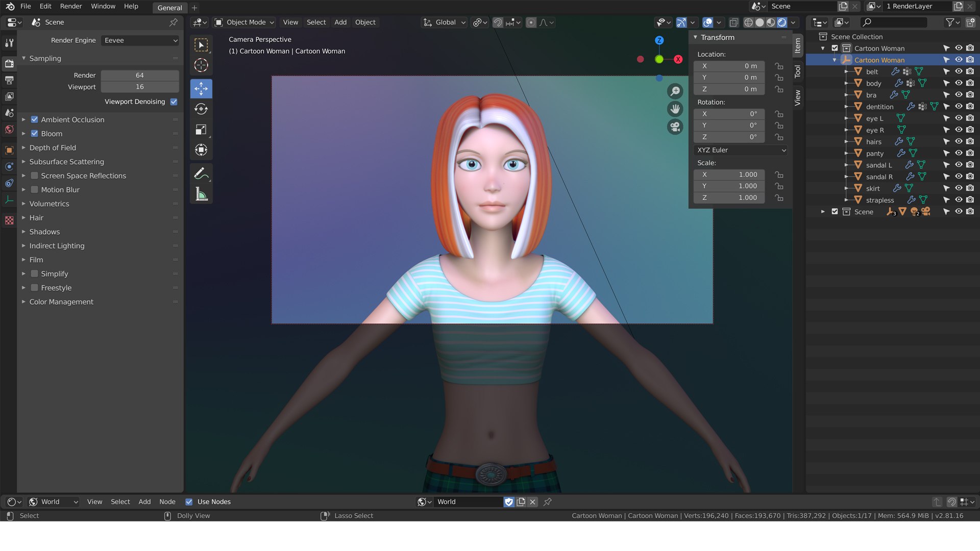
Task: Click the pan view hand icon
Action: coord(675,109)
